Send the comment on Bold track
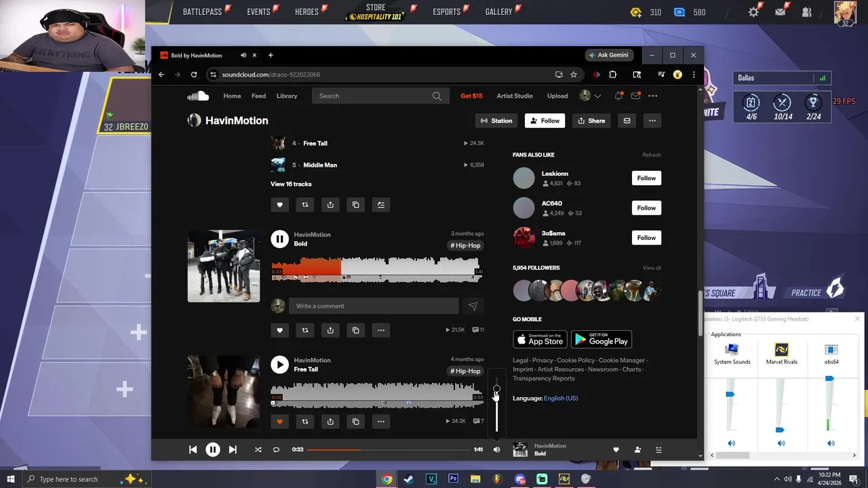The height and width of the screenshot is (488, 868). tap(473, 306)
